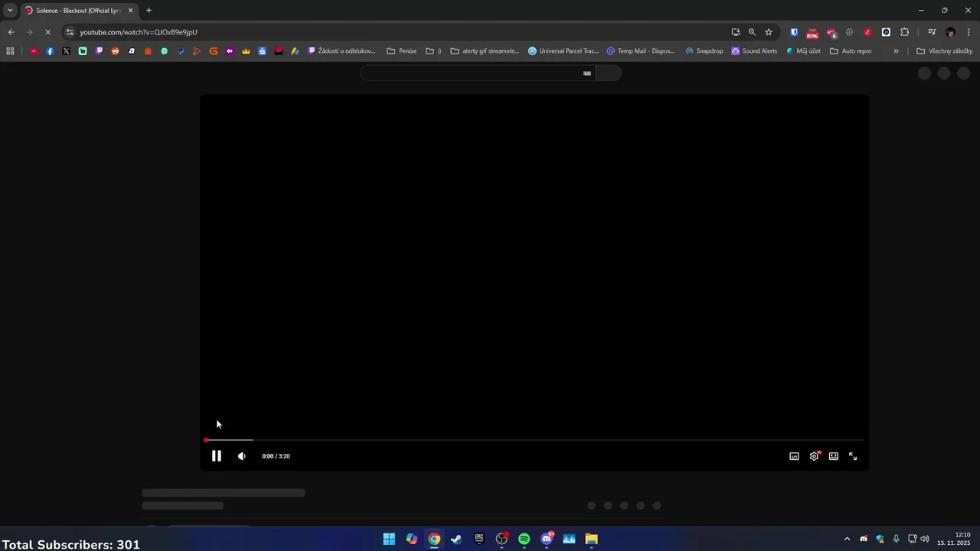Expand the Peníze bookmark folder

tap(402, 51)
